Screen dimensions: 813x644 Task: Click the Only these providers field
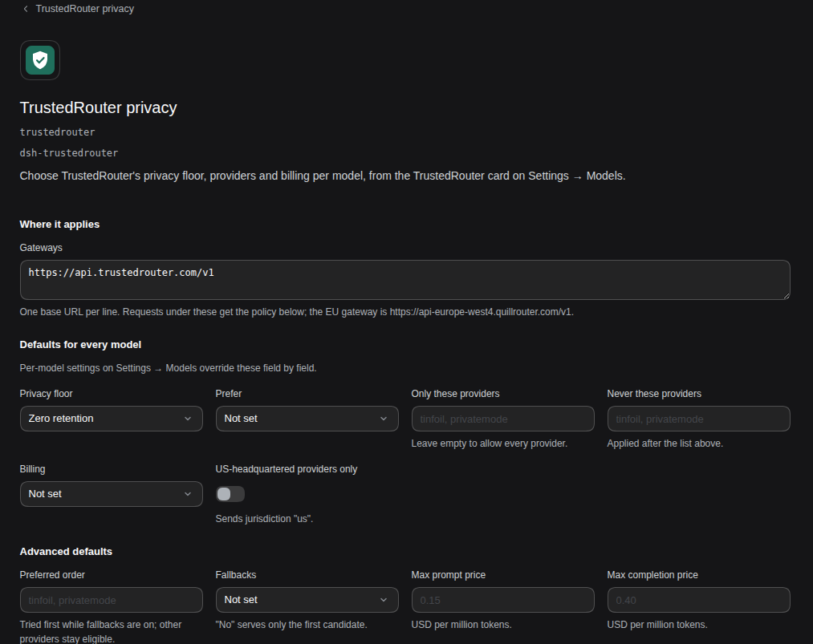[x=503, y=419]
